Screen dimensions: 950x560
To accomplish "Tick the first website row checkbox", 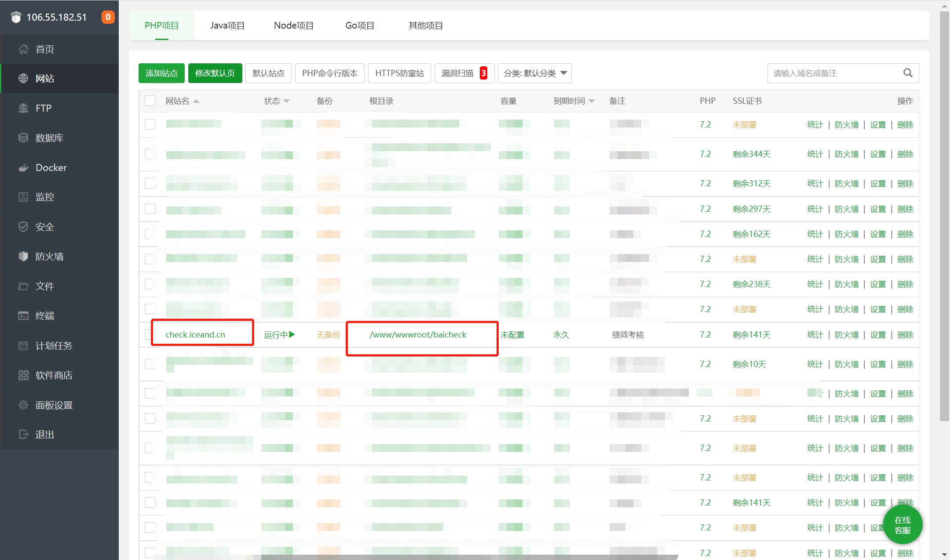I will pyautogui.click(x=150, y=124).
